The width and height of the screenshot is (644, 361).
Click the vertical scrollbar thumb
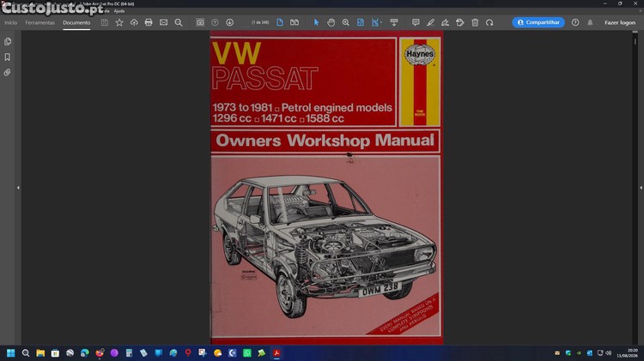(x=635, y=41)
